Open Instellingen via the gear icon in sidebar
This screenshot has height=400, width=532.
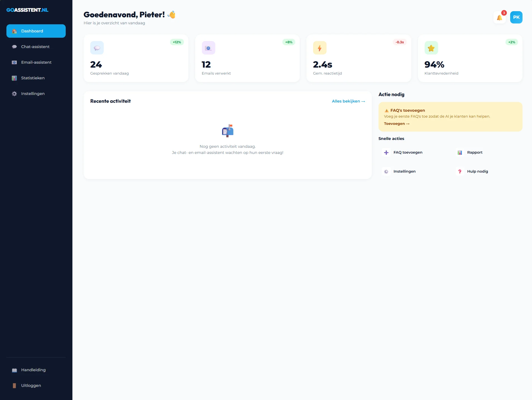tap(14, 94)
